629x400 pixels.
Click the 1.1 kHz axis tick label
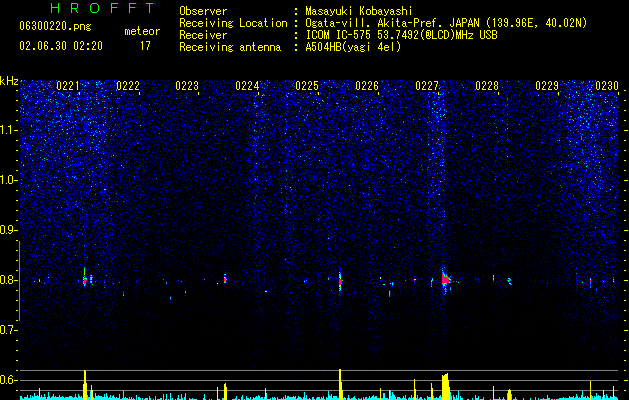(x=8, y=130)
